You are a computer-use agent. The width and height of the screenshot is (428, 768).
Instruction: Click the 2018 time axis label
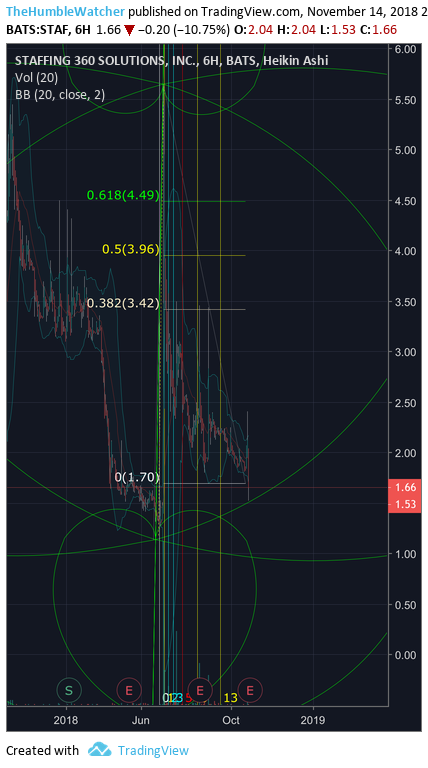click(x=66, y=720)
